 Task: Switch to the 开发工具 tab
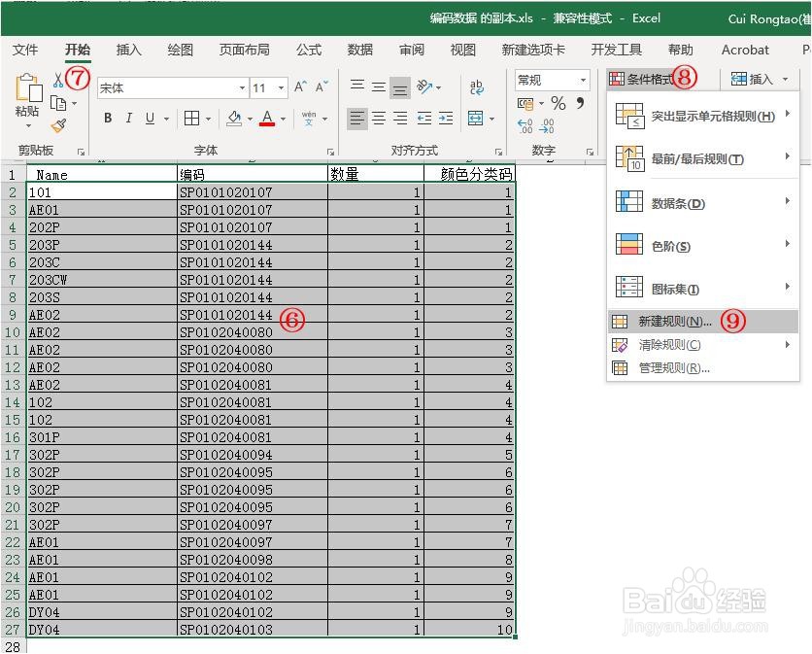pyautogui.click(x=616, y=50)
